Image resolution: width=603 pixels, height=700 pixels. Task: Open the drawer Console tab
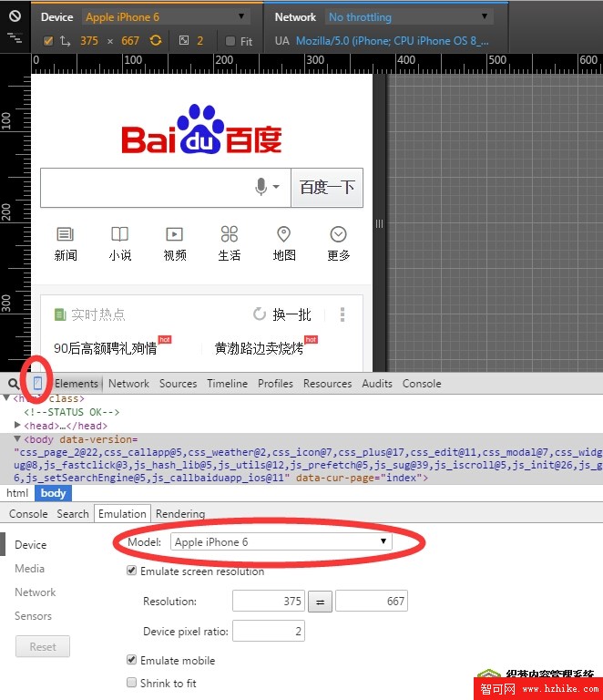[x=28, y=514]
